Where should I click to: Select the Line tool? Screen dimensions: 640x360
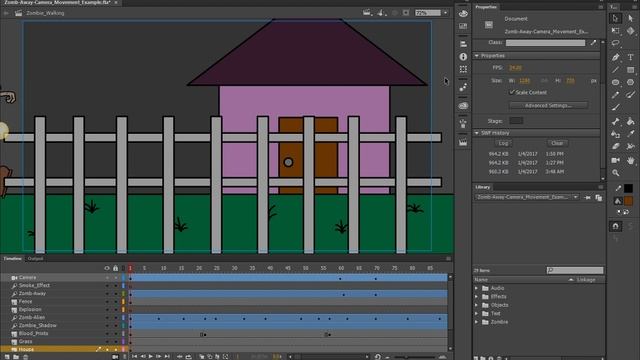pos(616,70)
